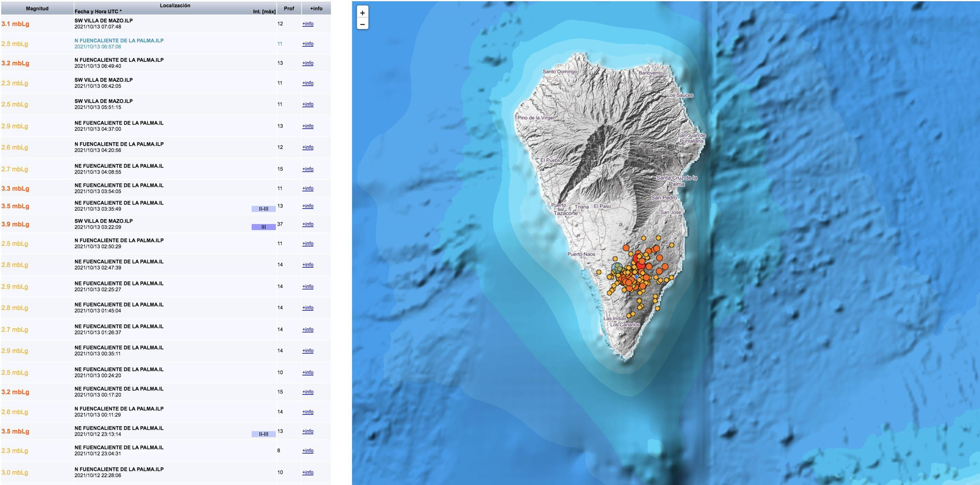The image size is (980, 485).
Task: Click the Magnitud column header
Action: coord(37,8)
